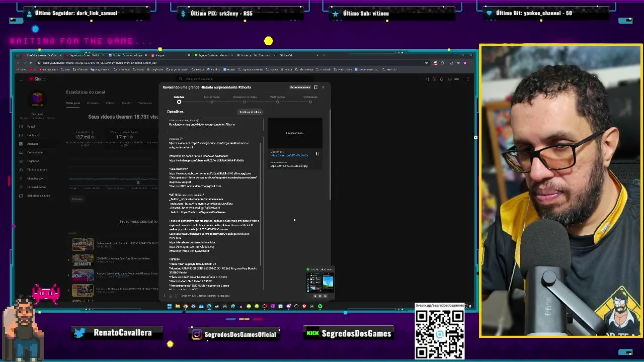Select the Visão geral analytics tab
This screenshot has height=362, width=644.
pos(73,103)
